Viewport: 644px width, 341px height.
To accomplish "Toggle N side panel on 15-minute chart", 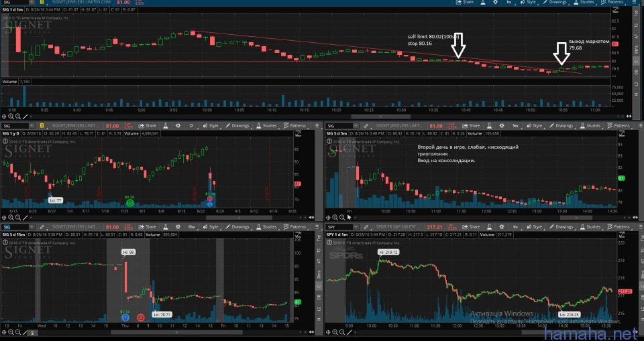I will coord(319,320).
